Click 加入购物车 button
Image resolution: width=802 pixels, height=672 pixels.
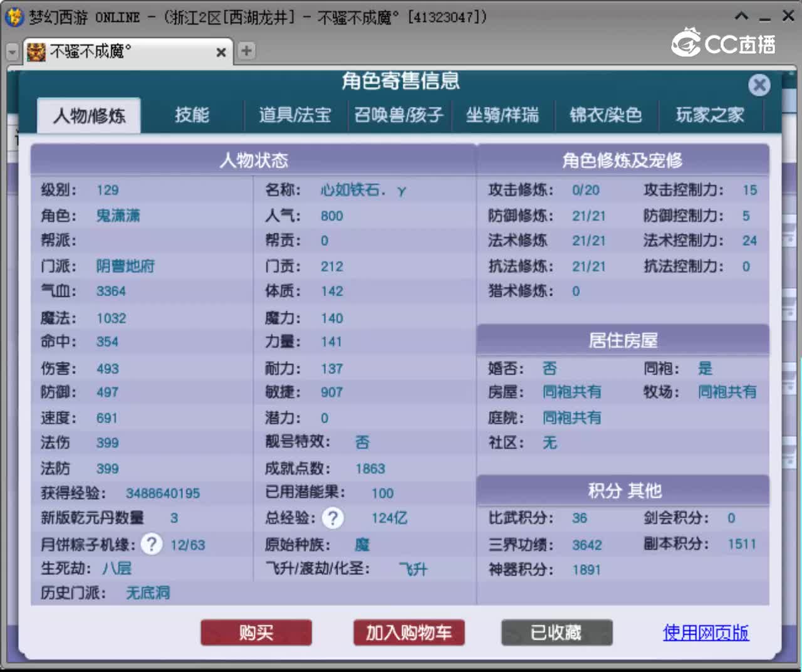409,633
